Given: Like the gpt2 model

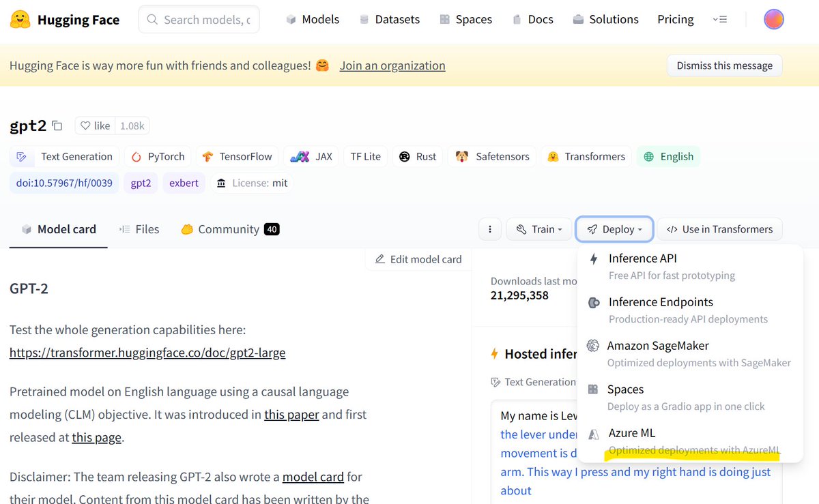Looking at the screenshot, I should coord(95,125).
